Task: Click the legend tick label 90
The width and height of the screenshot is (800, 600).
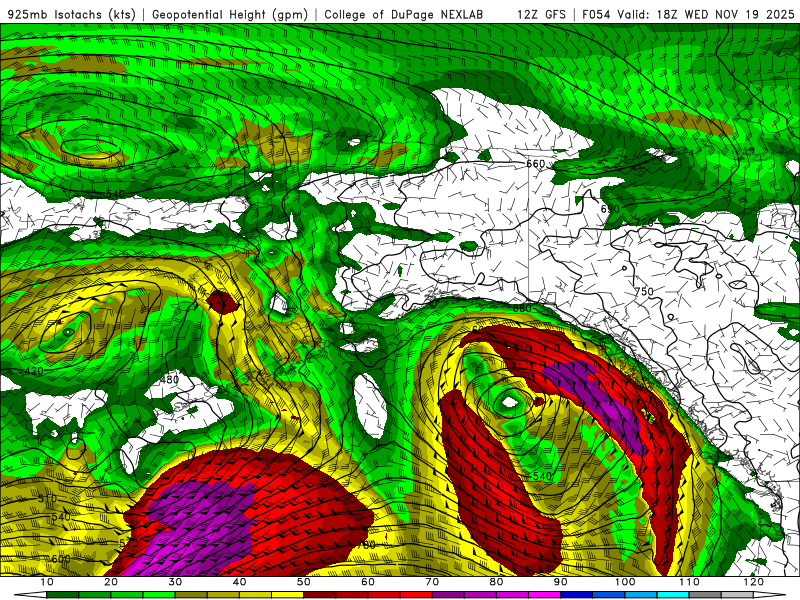Action: tap(561, 582)
